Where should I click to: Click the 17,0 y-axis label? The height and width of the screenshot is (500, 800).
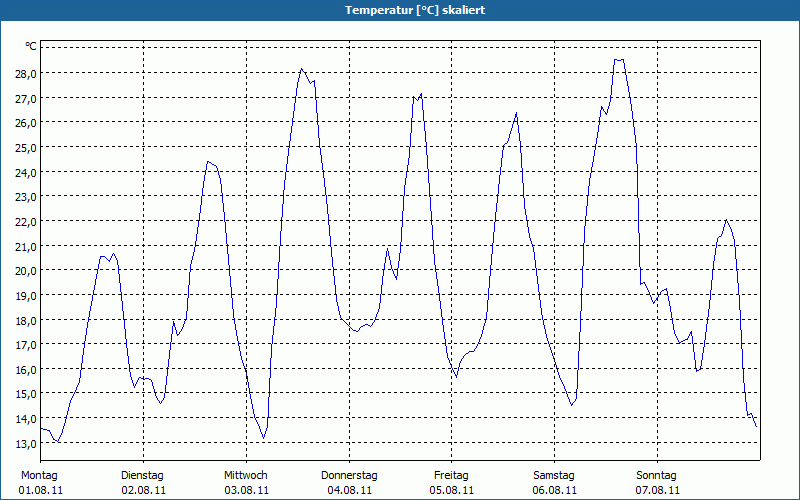26,345
